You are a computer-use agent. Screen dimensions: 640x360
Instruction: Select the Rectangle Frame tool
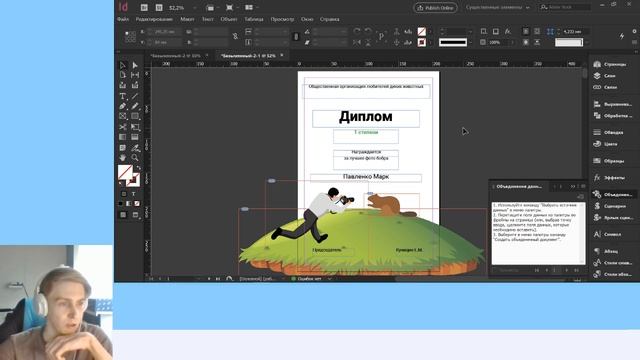point(122,117)
